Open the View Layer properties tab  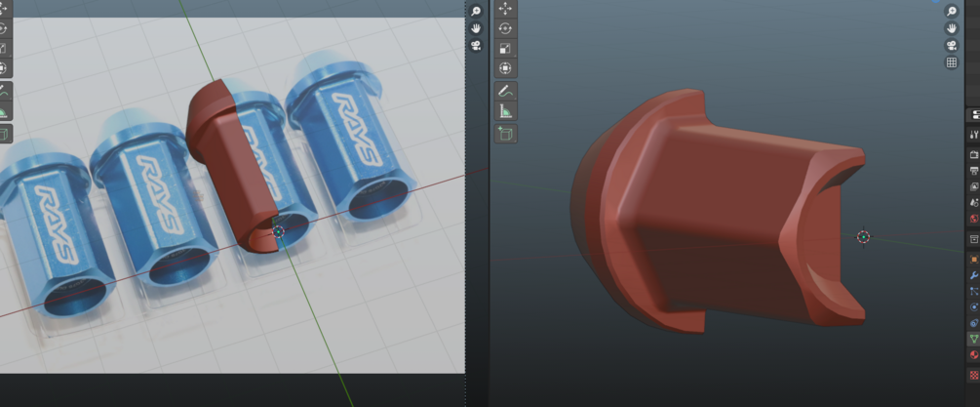tap(974, 187)
